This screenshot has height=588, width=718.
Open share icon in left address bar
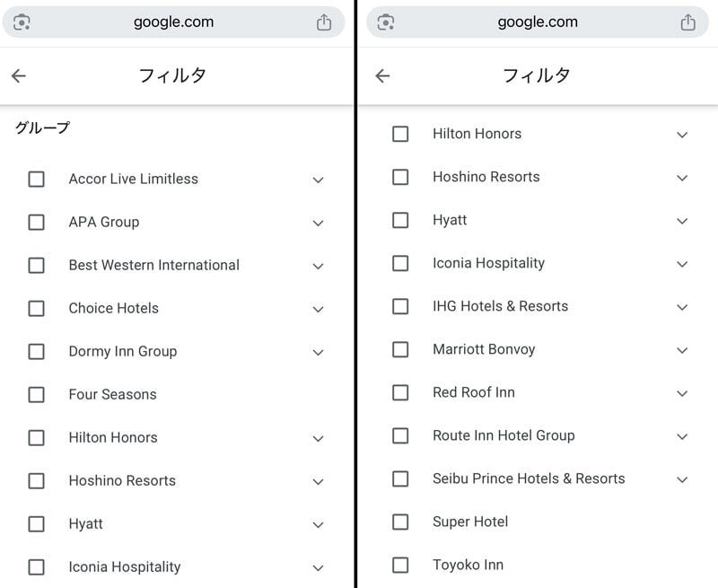(324, 22)
